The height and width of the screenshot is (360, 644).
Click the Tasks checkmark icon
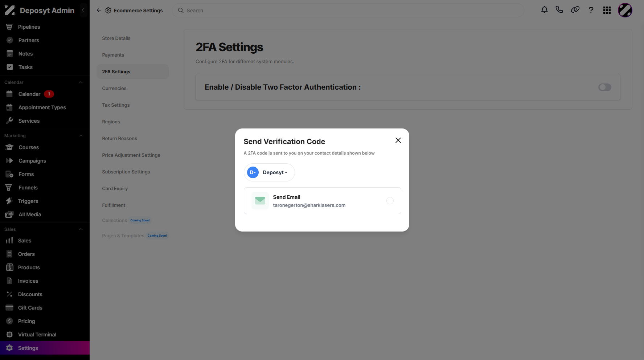(x=10, y=67)
